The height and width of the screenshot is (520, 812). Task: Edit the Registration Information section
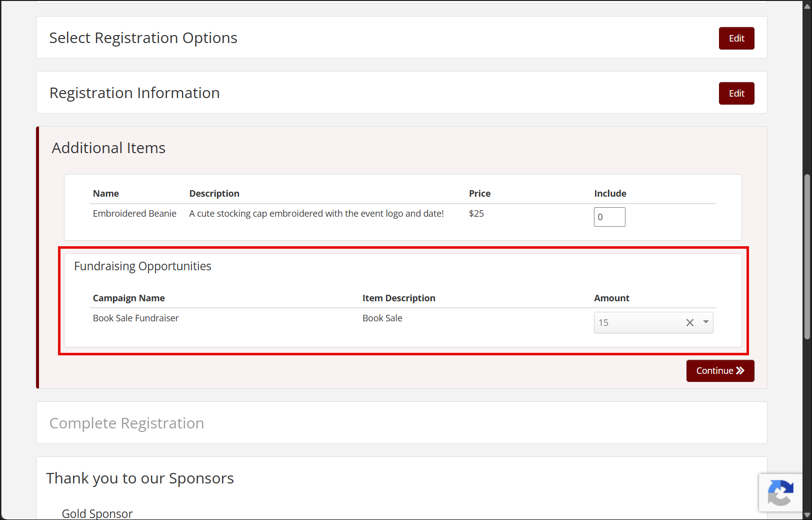tap(736, 94)
